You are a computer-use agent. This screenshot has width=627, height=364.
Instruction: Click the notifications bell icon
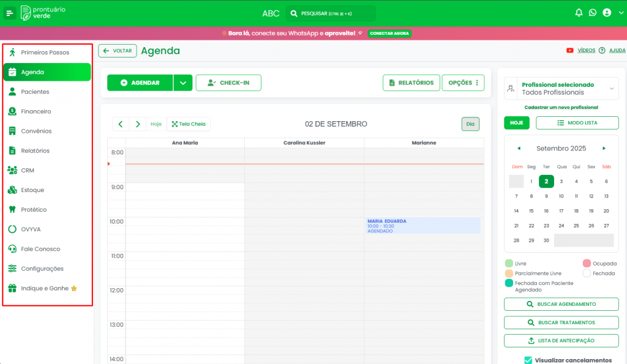pos(579,13)
